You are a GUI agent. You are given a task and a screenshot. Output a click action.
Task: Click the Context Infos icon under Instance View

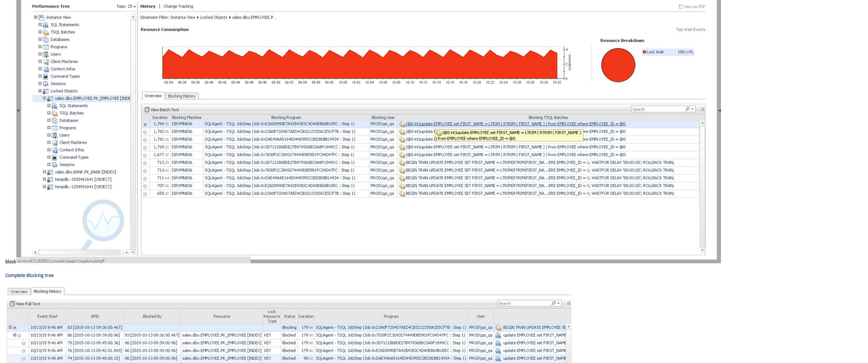point(46,69)
